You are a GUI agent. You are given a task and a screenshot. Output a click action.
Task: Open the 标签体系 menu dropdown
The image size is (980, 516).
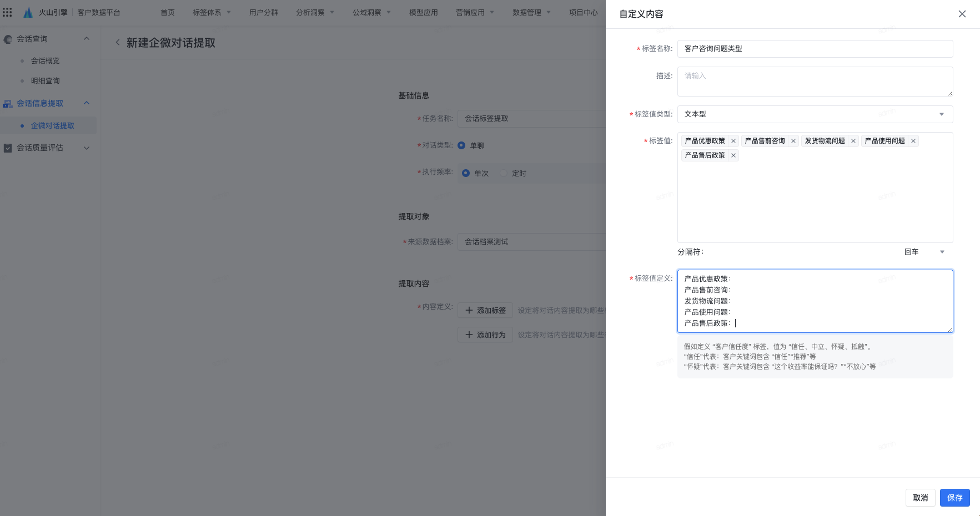tap(212, 12)
